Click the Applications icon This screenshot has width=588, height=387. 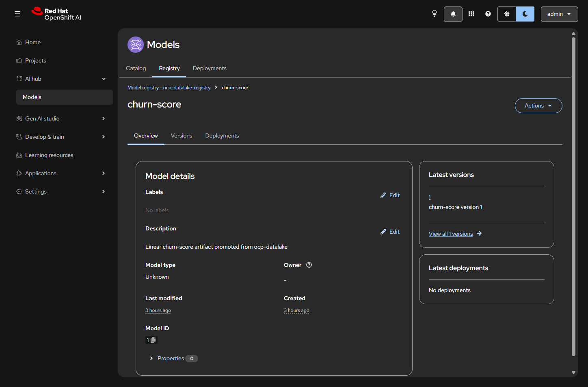click(19, 173)
